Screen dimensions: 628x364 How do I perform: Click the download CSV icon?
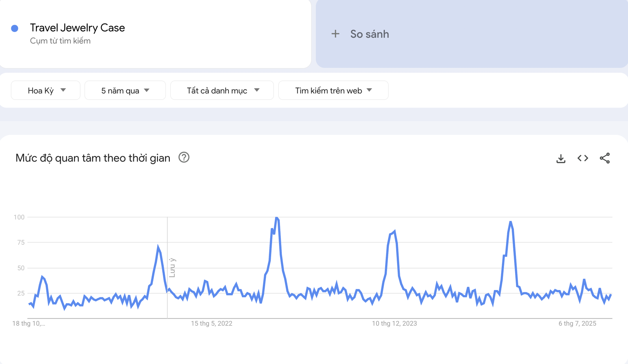click(561, 158)
